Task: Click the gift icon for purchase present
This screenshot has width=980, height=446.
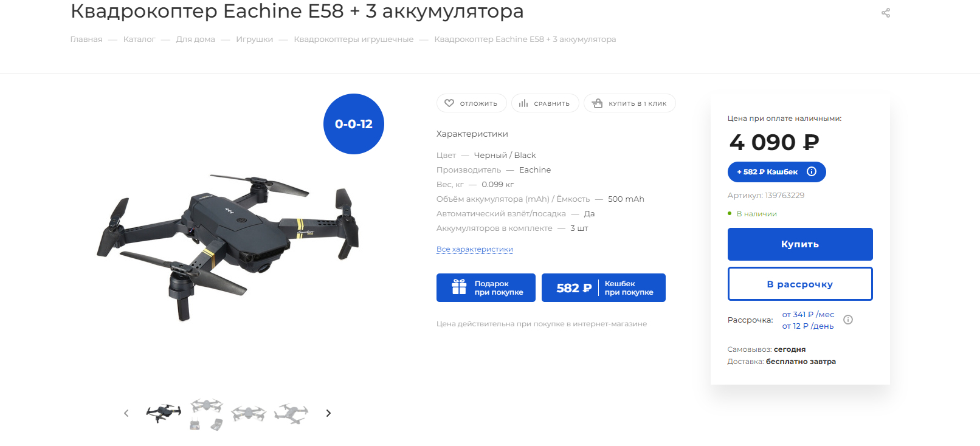Action: point(459,287)
